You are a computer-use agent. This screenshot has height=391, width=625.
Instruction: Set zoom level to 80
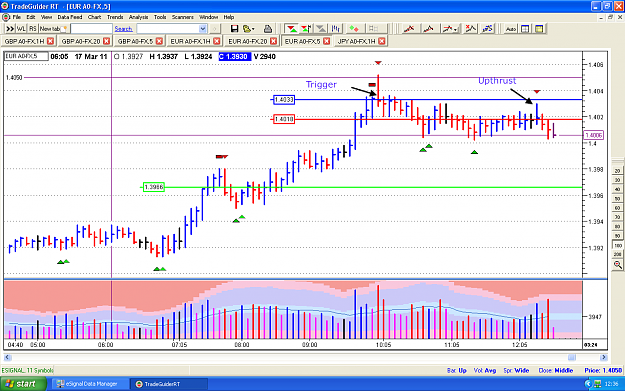(x=618, y=227)
